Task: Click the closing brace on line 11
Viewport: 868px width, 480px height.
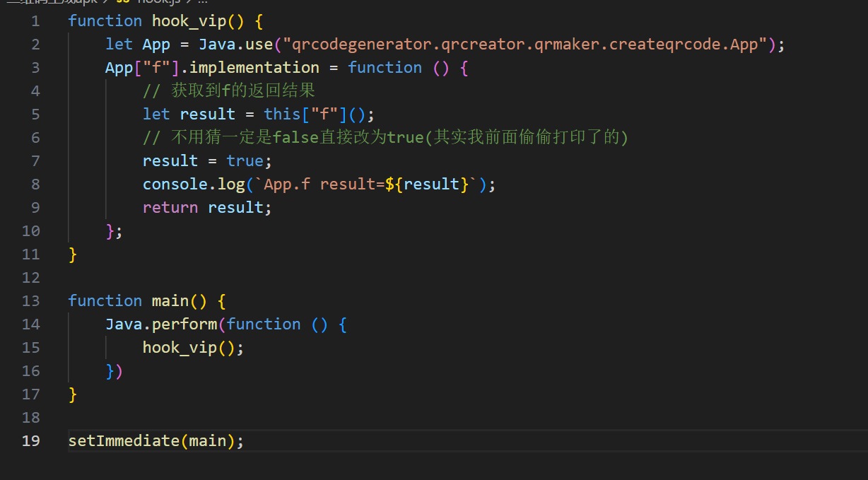Action: tap(72, 254)
